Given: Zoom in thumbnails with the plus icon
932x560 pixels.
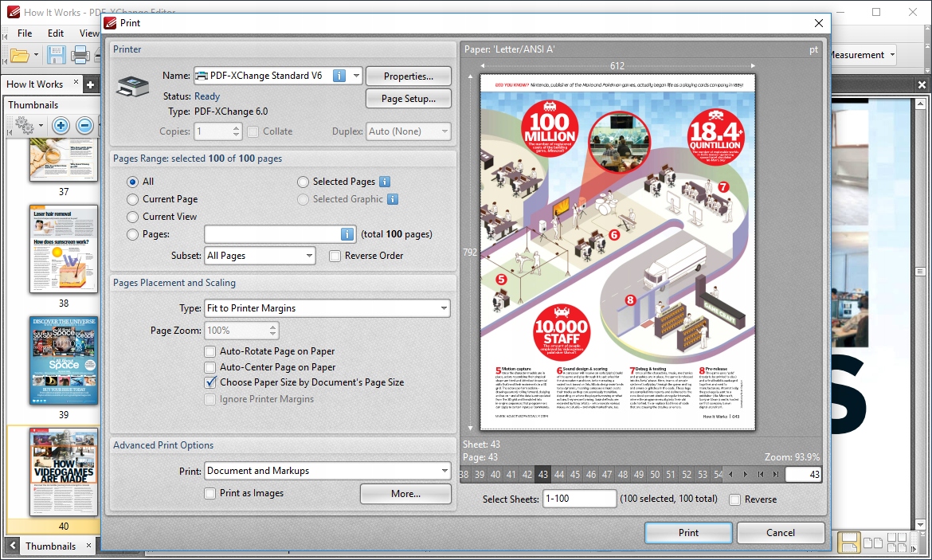Looking at the screenshot, I should (x=61, y=126).
